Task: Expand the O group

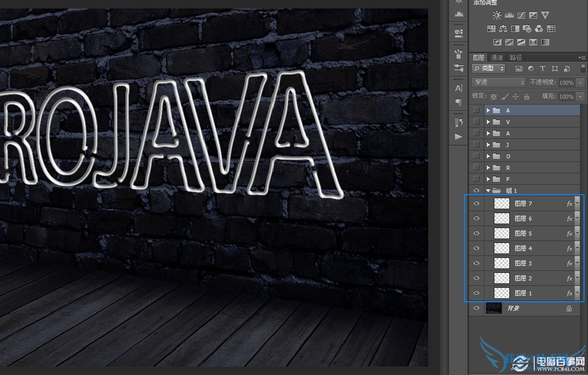Action: coord(488,156)
